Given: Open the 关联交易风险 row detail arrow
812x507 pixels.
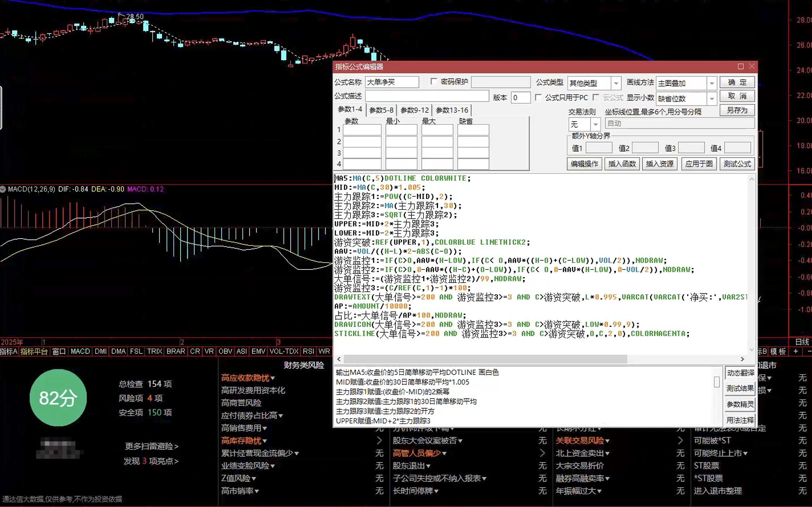Looking at the screenshot, I should pos(680,440).
